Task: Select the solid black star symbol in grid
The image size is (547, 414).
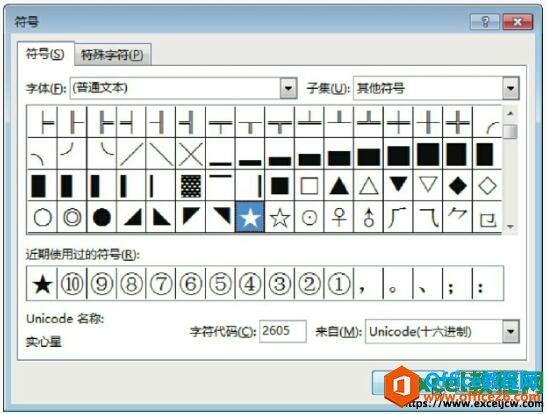Action: (x=250, y=217)
